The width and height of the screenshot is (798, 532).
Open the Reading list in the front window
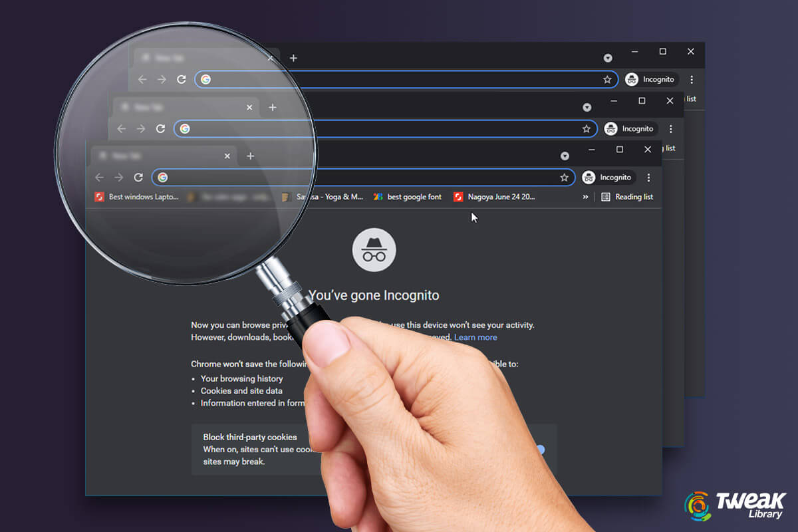pyautogui.click(x=627, y=197)
